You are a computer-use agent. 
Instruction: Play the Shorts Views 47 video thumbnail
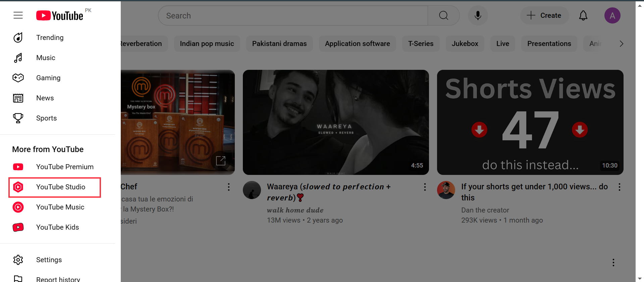coord(530,122)
